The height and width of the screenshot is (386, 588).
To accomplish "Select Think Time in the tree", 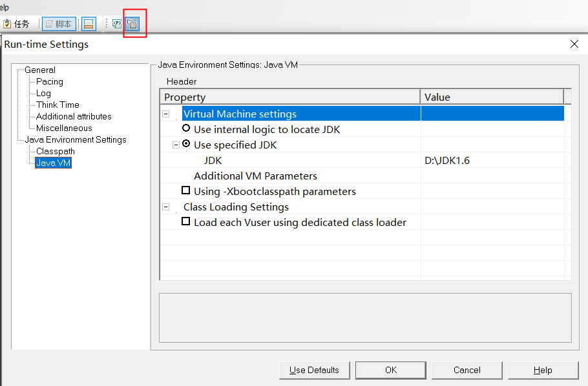I will coord(58,105).
